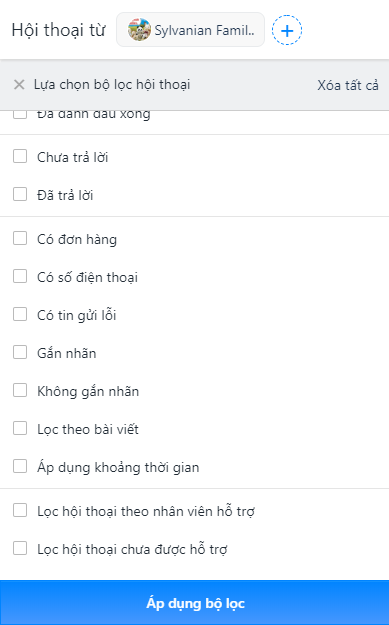
Task: Select the Có tin gửi lỗi checkbox
Action: (20, 314)
